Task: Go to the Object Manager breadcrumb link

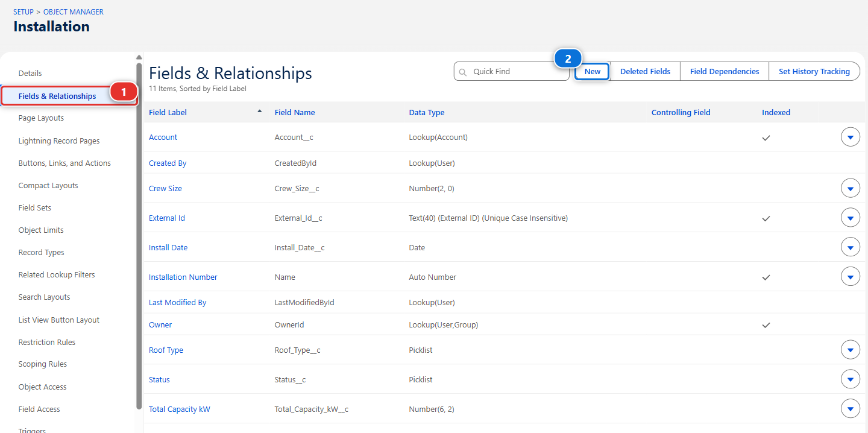Action: click(74, 11)
